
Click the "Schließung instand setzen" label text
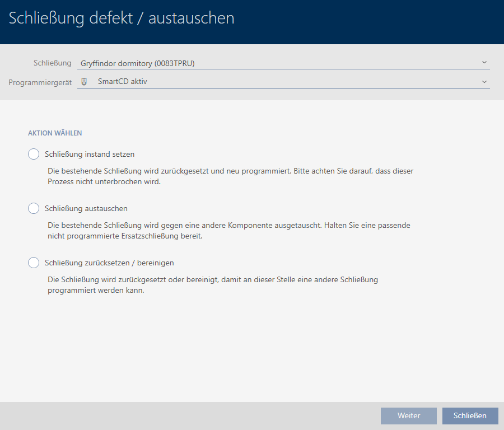tap(90, 154)
